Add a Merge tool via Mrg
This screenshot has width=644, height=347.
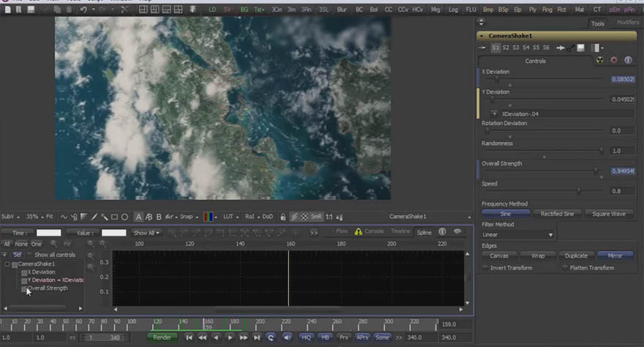pyautogui.click(x=435, y=10)
